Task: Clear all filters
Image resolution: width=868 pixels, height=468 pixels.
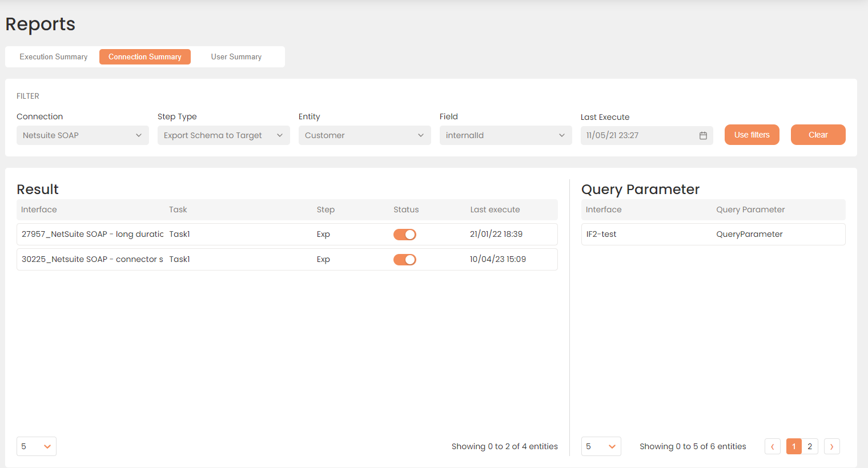Action: coord(818,135)
